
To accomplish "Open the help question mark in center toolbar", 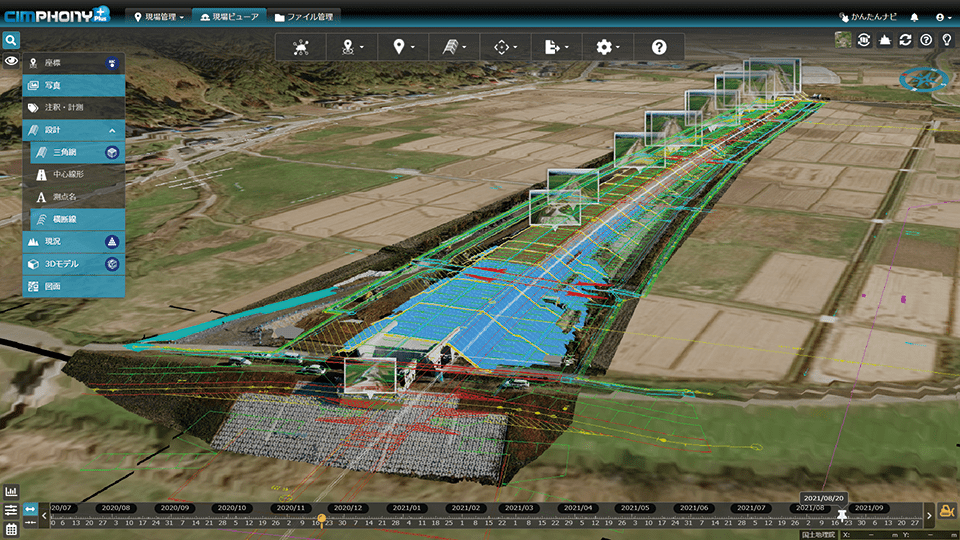I will pyautogui.click(x=658, y=47).
